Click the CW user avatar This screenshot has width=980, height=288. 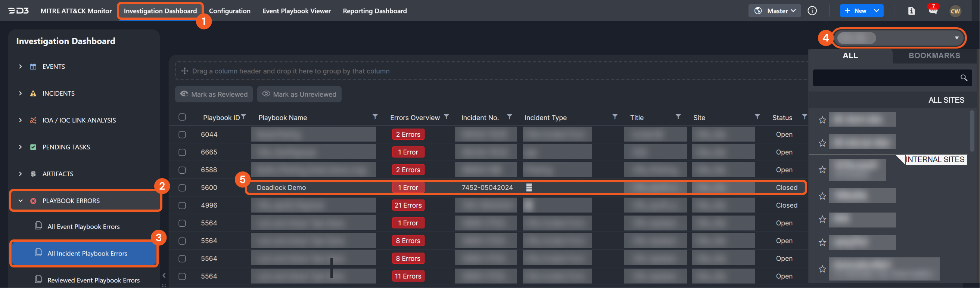click(x=955, y=11)
